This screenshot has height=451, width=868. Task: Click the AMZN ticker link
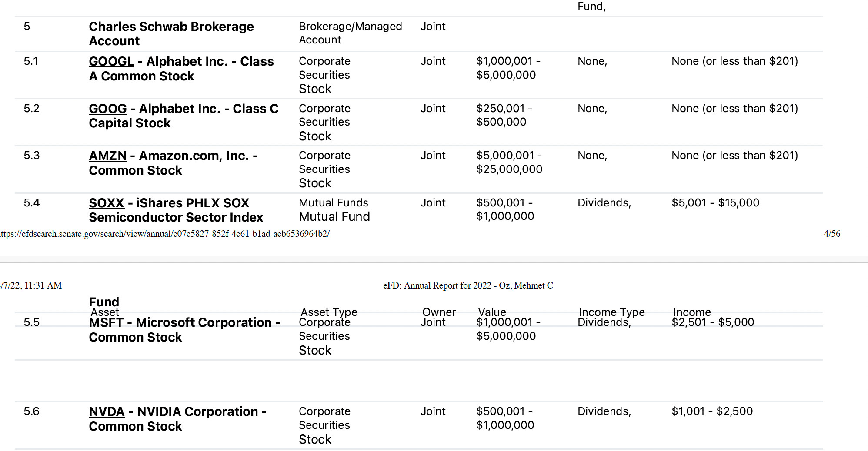tap(108, 156)
